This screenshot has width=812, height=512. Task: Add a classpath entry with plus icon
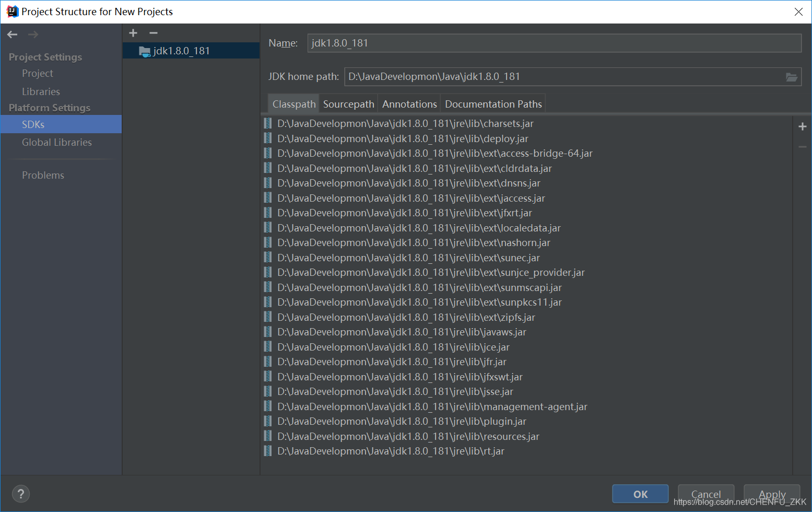click(803, 126)
